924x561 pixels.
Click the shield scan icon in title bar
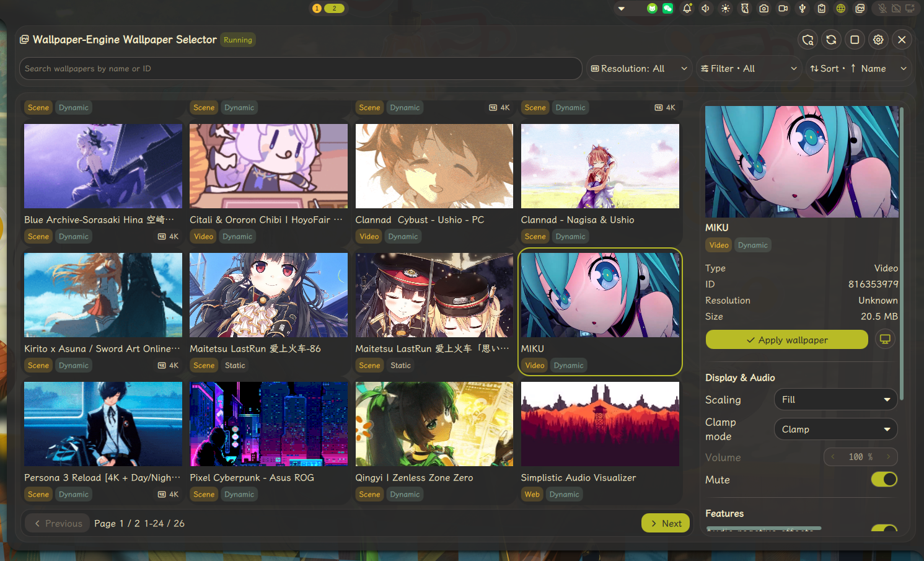click(x=807, y=39)
